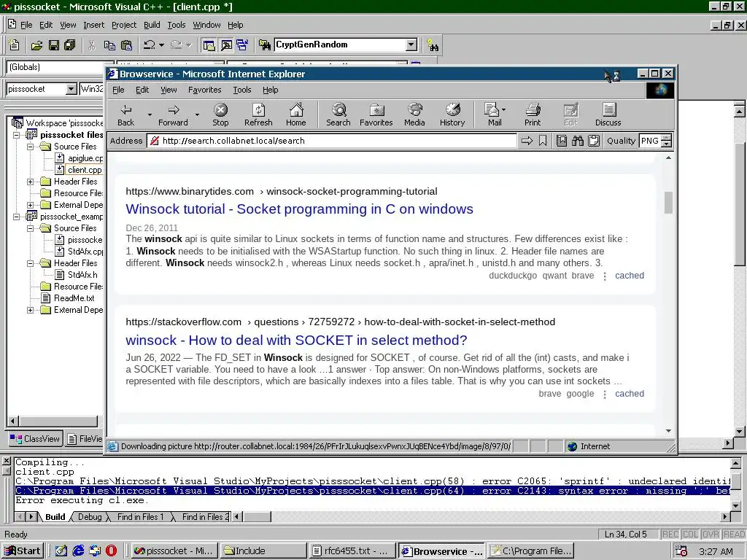
Task: Click the qwant source link
Action: [x=554, y=275]
